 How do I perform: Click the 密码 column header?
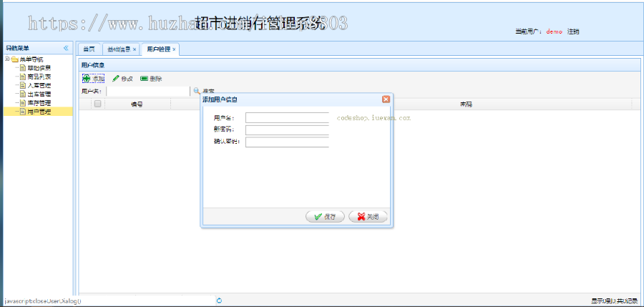tap(466, 104)
